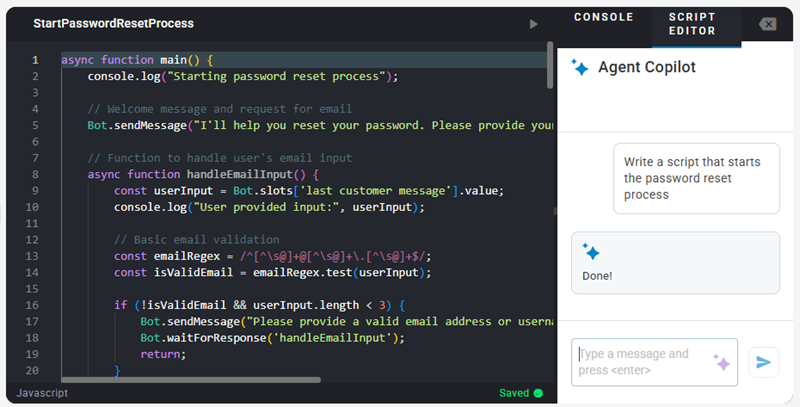Click the code editor horizontal scrollbar
800x407 pixels.
190,380
